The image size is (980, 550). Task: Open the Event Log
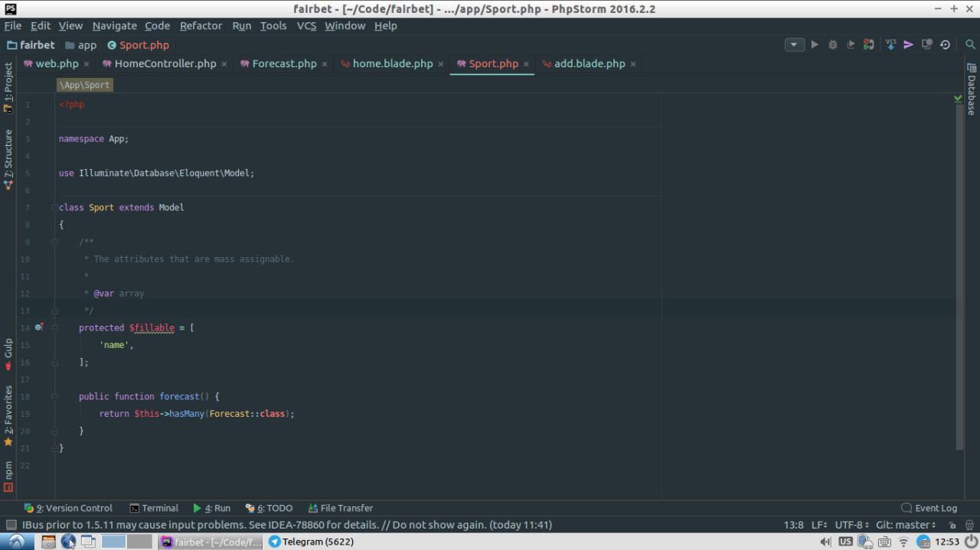point(929,508)
